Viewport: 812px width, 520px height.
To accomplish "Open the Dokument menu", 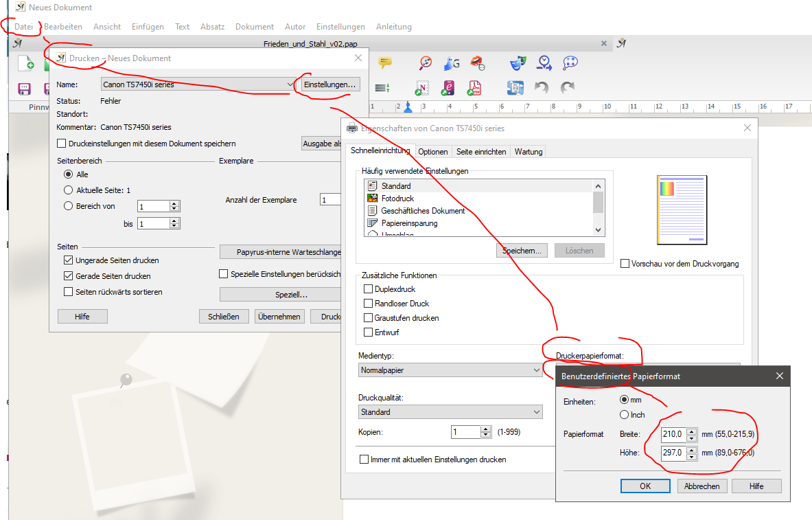I will 254,26.
